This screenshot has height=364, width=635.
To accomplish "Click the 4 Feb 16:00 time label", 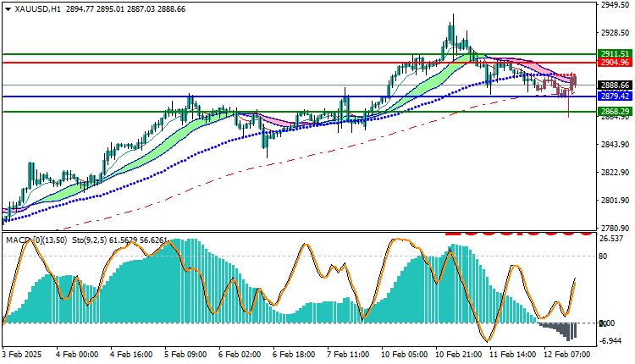I will [131, 355].
